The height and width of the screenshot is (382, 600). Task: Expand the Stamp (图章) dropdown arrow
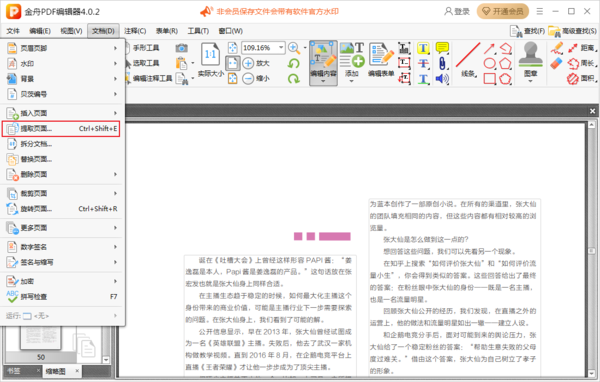click(x=530, y=81)
